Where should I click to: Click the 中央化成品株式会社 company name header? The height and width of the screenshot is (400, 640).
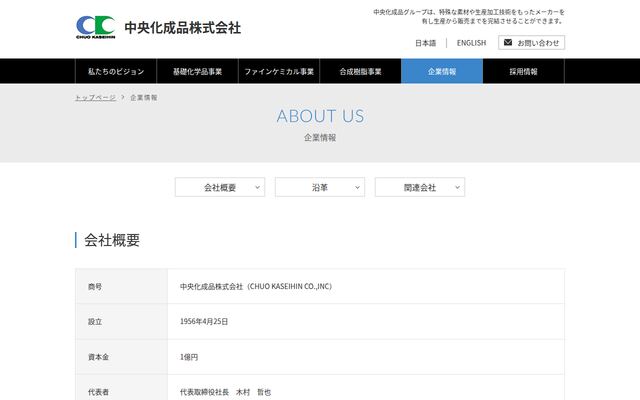pos(182,28)
